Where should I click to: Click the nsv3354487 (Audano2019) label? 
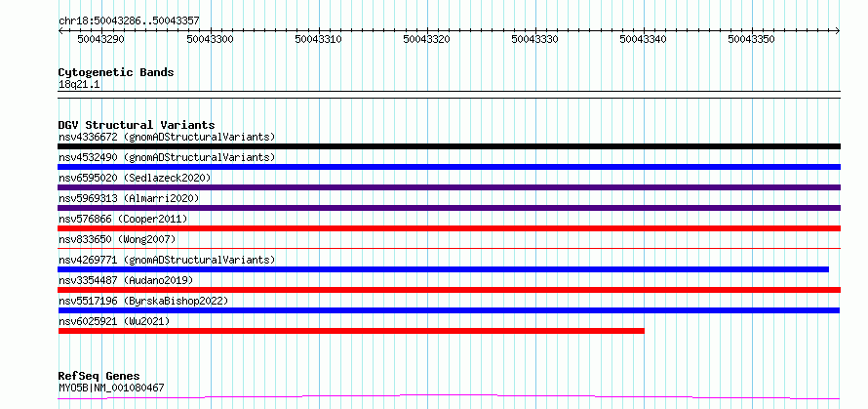[126, 280]
